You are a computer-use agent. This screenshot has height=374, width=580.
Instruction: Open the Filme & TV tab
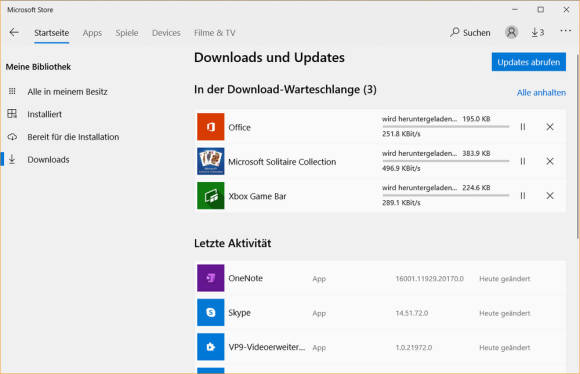pyautogui.click(x=215, y=33)
